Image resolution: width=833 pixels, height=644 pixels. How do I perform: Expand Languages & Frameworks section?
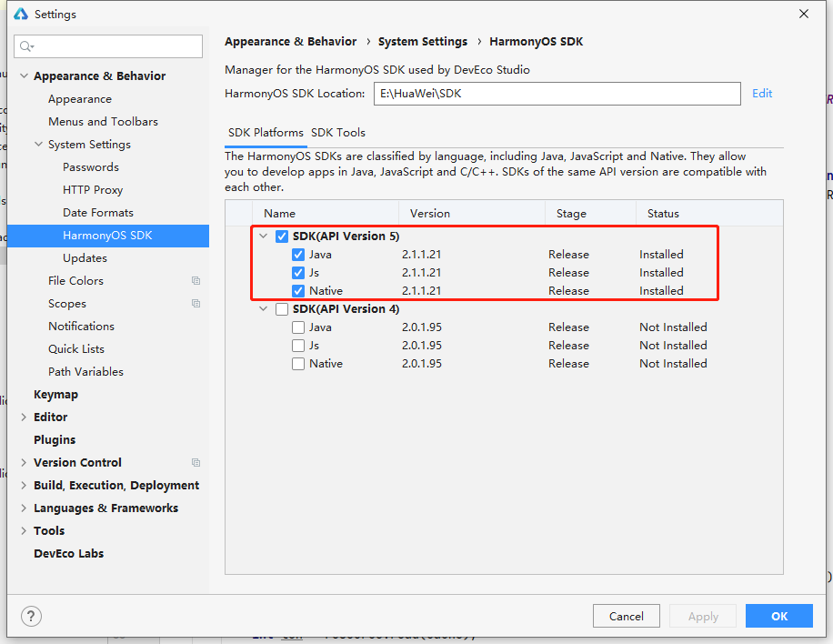click(24, 508)
